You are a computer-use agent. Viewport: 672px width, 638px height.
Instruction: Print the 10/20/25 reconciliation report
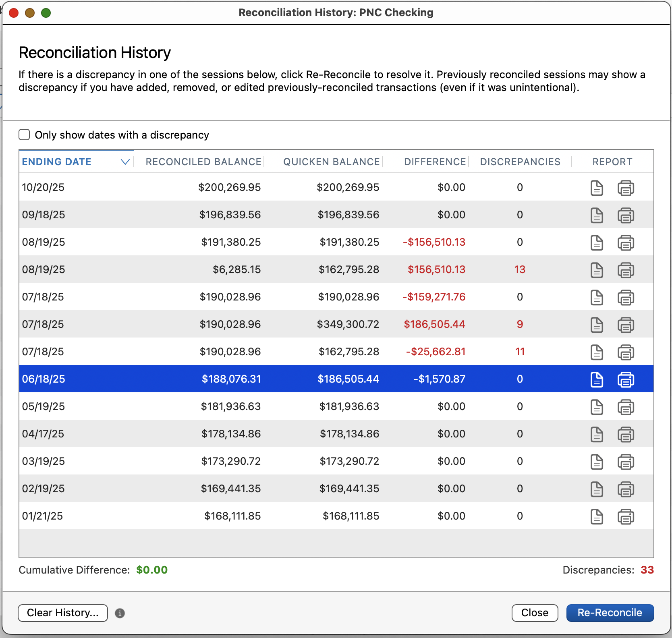626,188
